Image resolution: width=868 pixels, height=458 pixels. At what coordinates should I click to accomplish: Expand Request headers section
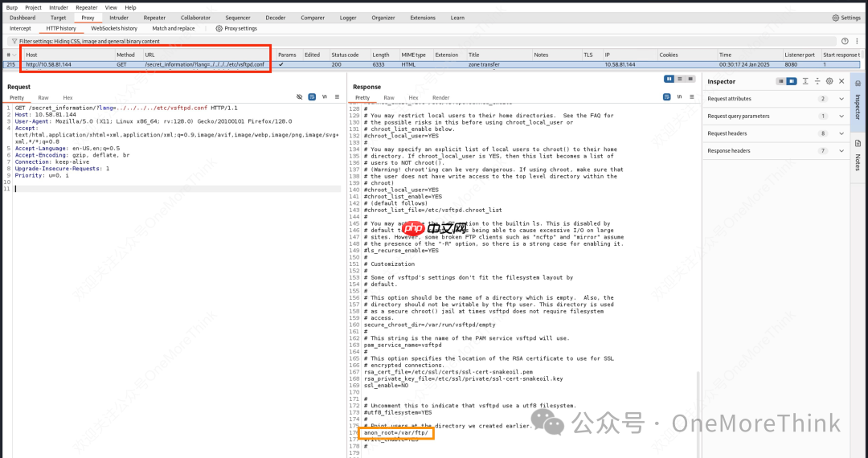841,133
